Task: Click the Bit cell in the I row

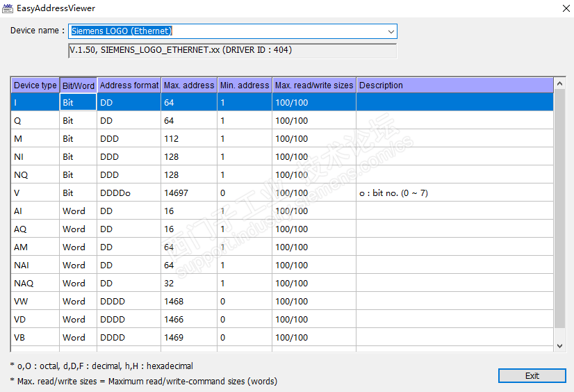Action: coord(79,102)
